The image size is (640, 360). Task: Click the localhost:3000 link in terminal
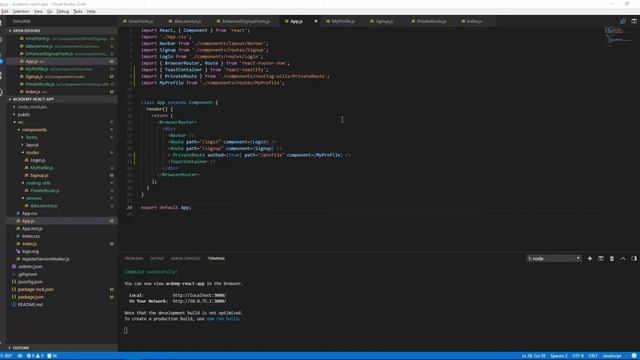pyautogui.click(x=199, y=295)
